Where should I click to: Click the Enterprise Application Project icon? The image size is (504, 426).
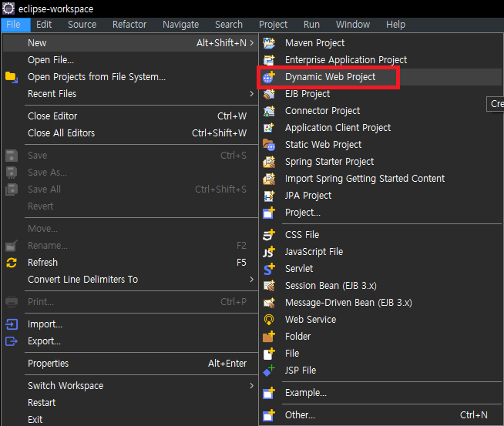[269, 60]
